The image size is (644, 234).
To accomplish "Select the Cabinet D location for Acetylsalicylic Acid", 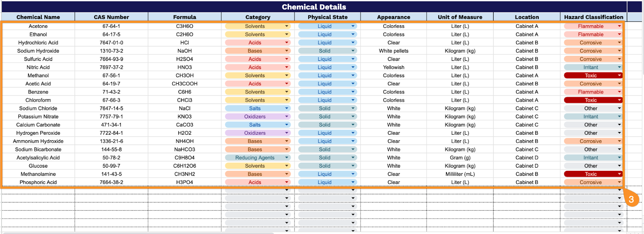I will point(526,157).
